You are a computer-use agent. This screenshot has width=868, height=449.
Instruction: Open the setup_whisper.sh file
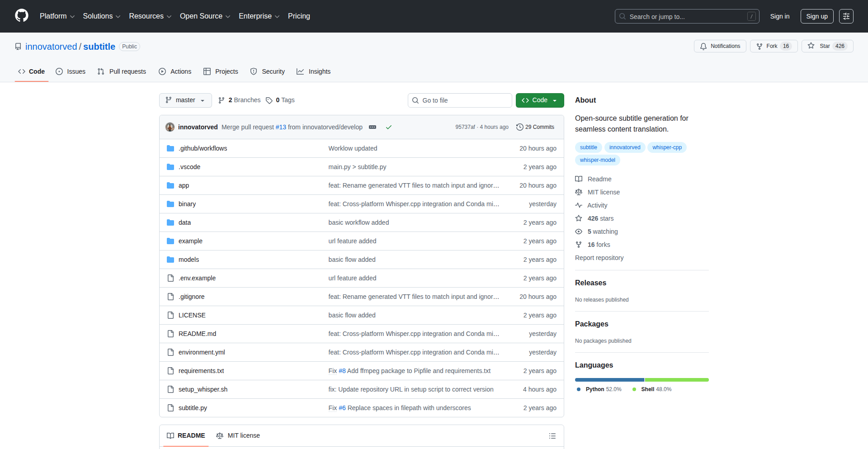[203, 389]
